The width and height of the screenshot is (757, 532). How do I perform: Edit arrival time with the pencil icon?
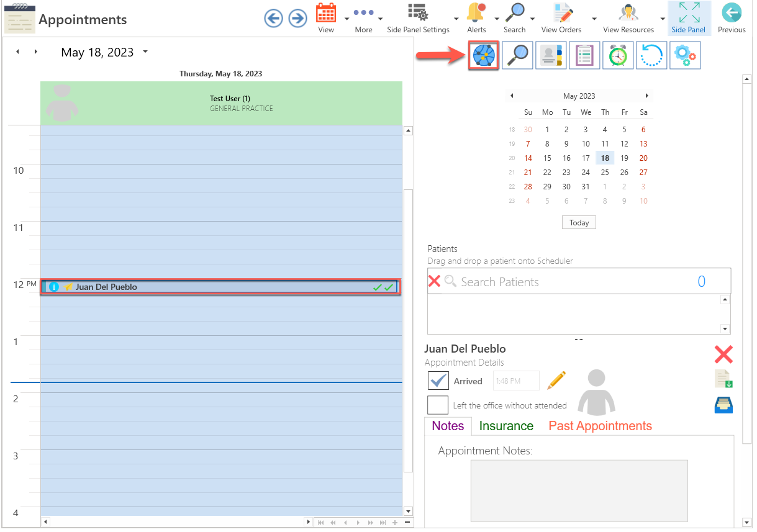(556, 380)
